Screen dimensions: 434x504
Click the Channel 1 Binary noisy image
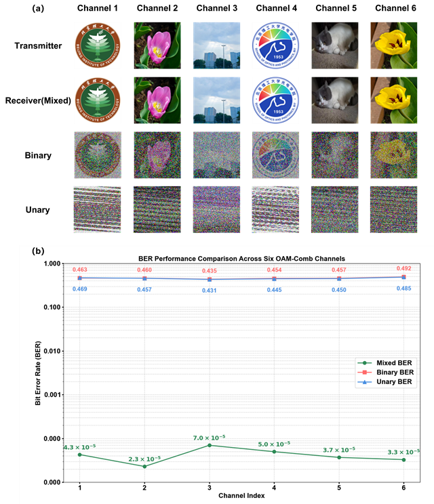(x=98, y=155)
